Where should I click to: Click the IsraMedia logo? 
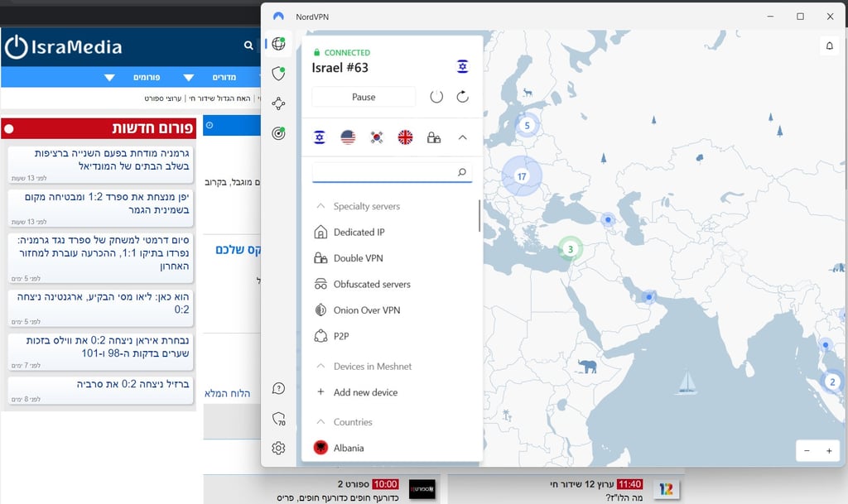pos(63,47)
